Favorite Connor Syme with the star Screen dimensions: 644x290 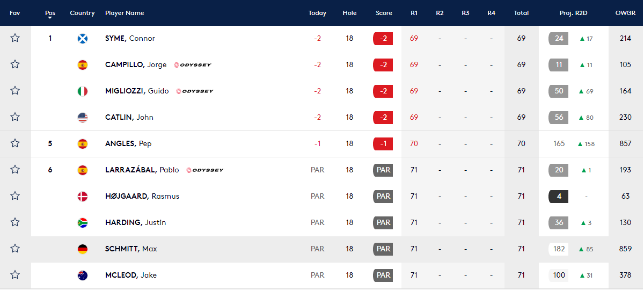15,38
